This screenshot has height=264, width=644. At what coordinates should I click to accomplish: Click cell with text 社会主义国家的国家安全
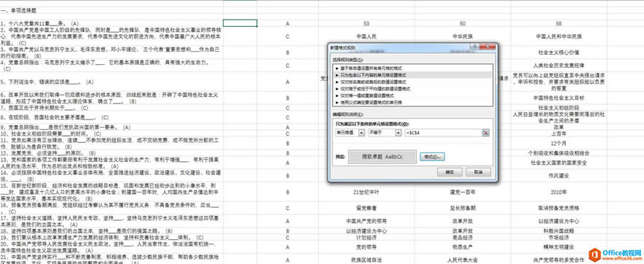[x=559, y=163]
